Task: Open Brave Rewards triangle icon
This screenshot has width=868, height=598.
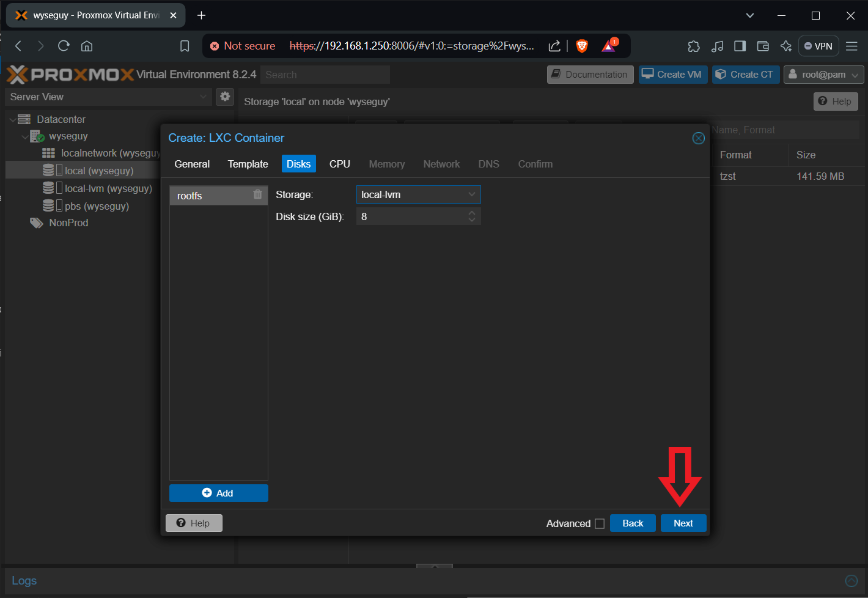Action: (609, 46)
